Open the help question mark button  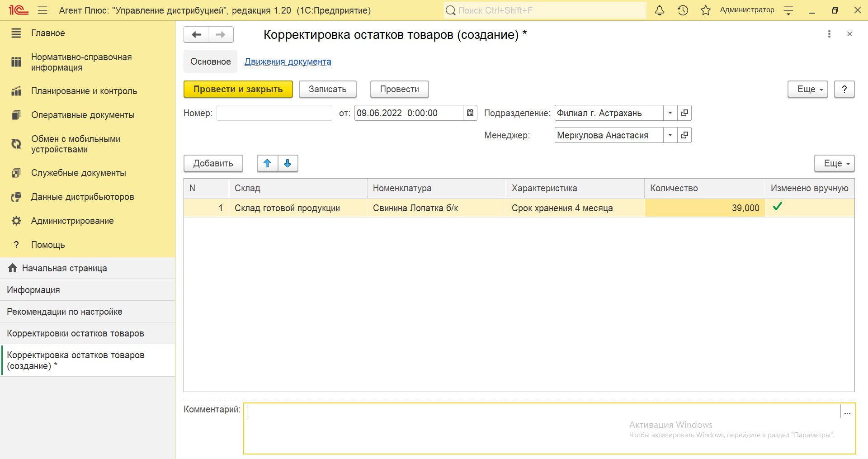coord(844,89)
